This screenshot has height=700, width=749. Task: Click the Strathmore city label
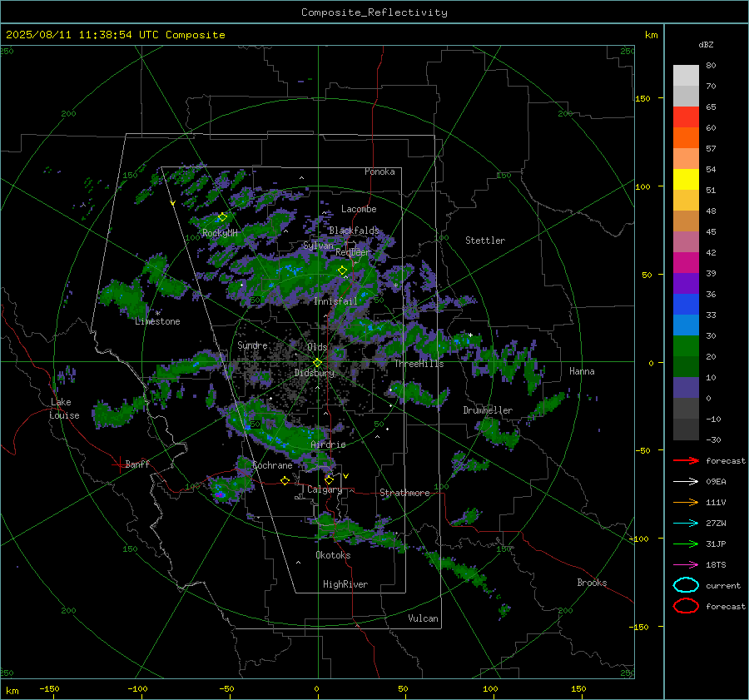point(404,493)
